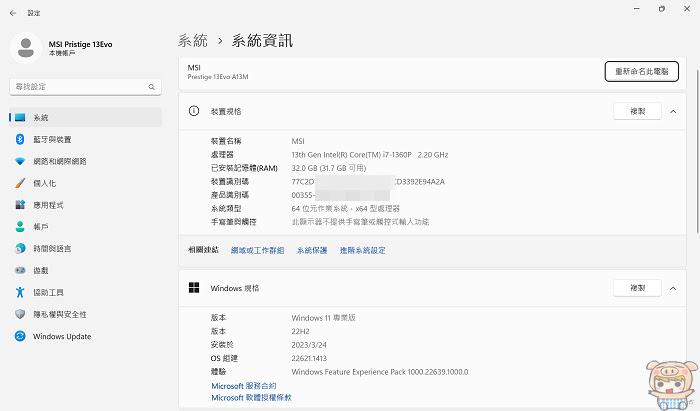700x411 pixels.
Task: Select the gaming controller icon
Action: click(20, 270)
